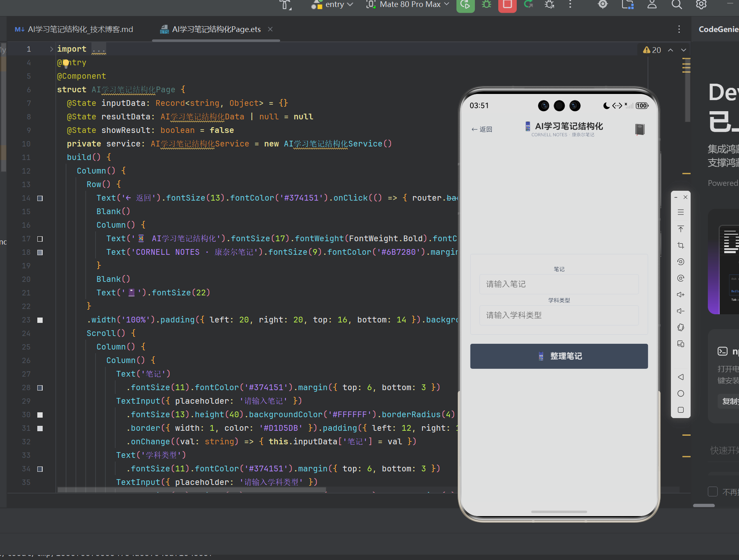Stop the running app with red square
Viewport: 739px width, 560px height.
[507, 5]
